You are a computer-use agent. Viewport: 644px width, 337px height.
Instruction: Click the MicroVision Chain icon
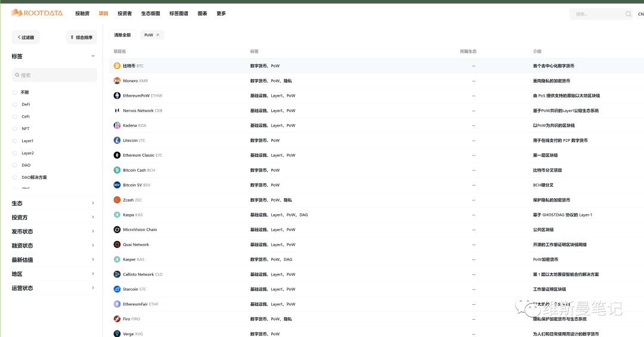(x=117, y=230)
